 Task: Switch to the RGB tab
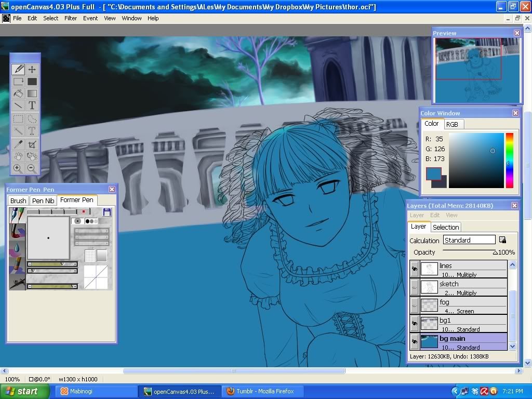pyautogui.click(x=452, y=124)
